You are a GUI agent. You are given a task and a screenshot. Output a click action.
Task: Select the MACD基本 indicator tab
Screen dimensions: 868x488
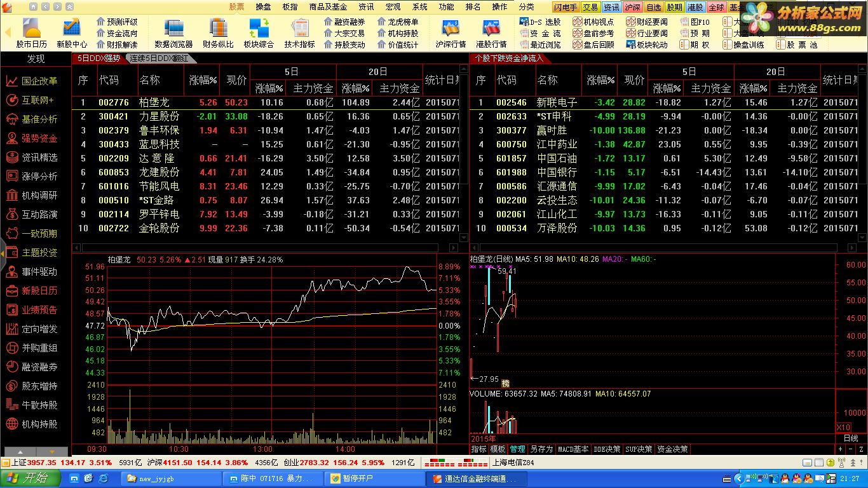(573, 449)
